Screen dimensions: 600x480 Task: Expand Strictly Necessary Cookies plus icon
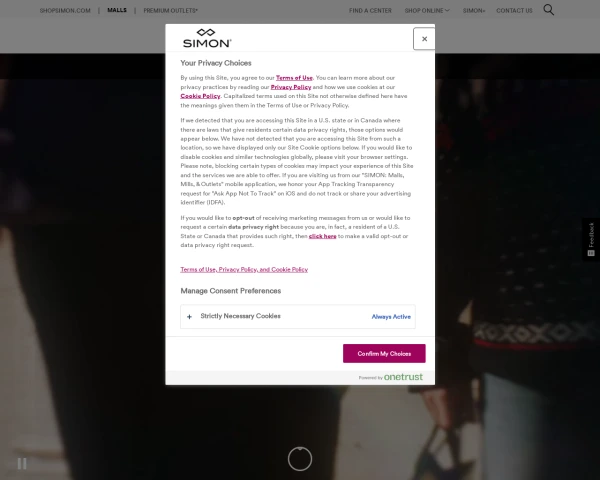[189, 317]
